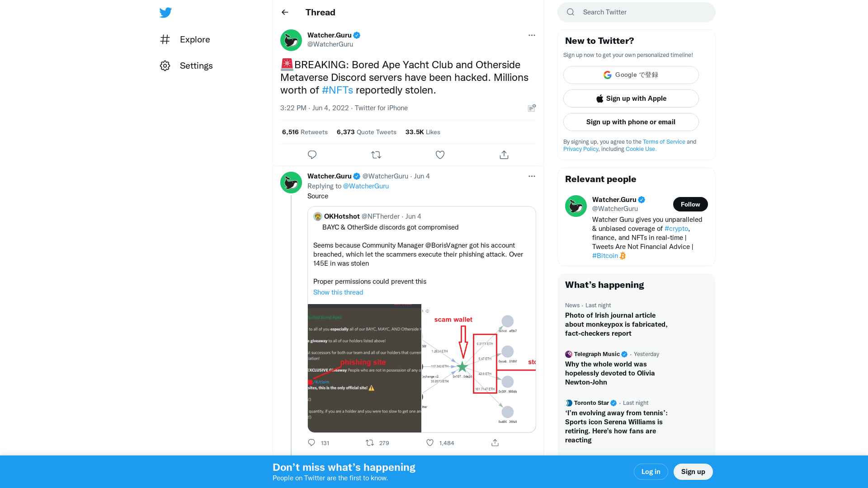Click the Log in button
This screenshot has height=488, width=868.
click(x=651, y=471)
